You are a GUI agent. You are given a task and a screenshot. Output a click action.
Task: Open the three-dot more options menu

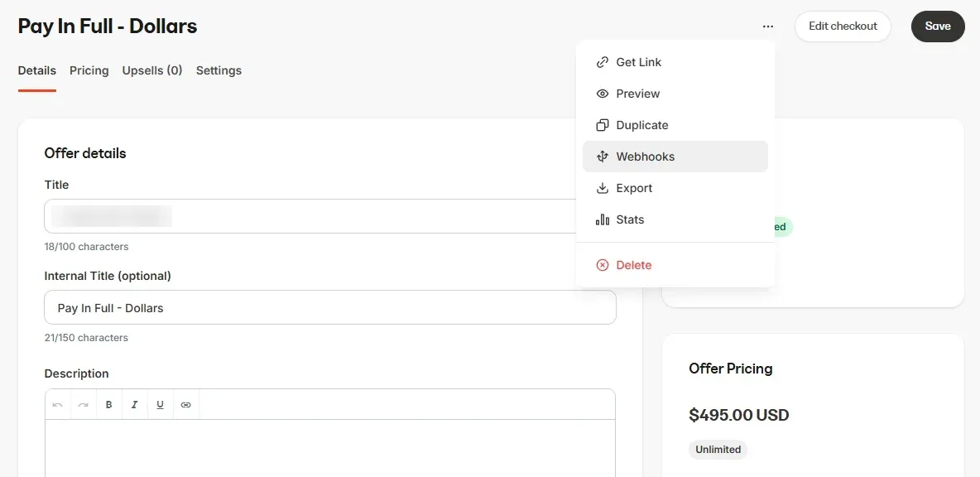coord(768,26)
